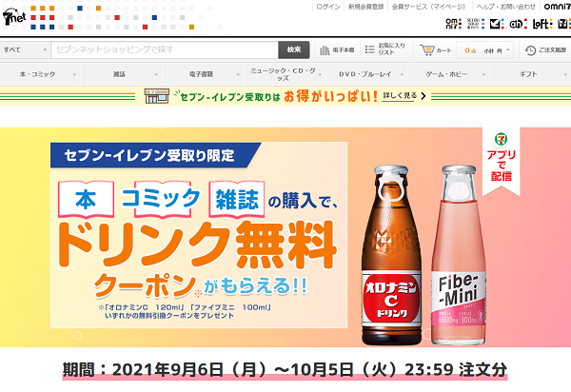Image resolution: width=571 pixels, height=392 pixels.
Task: Click the Oronamin C bottle image
Action: click(x=391, y=255)
